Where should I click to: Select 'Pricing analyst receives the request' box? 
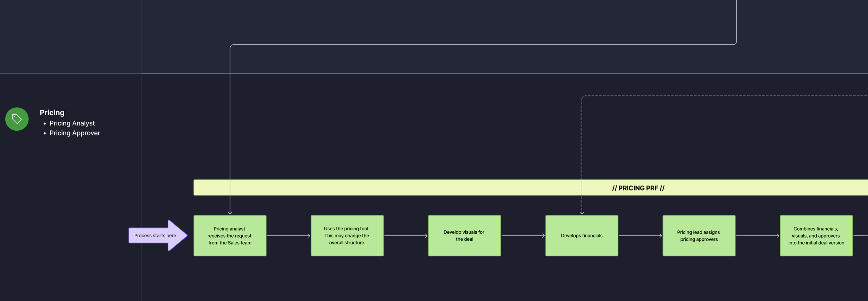click(x=230, y=236)
